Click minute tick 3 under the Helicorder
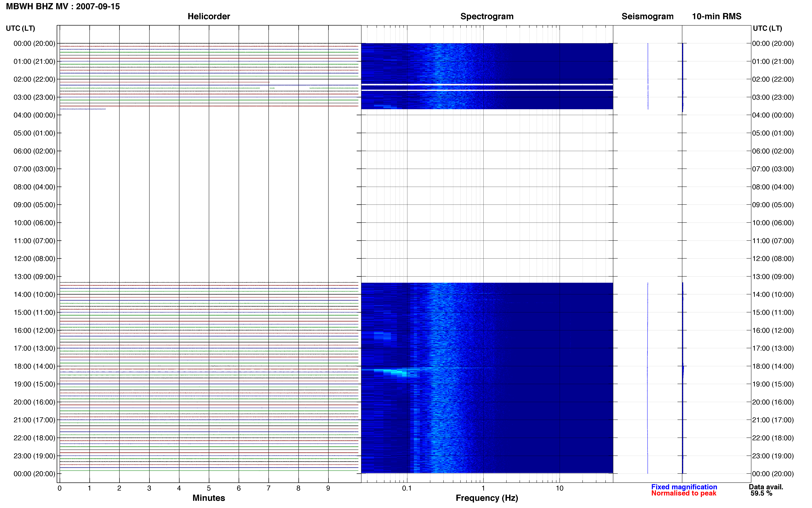Viewport: 812px width, 508px height. coord(149,488)
